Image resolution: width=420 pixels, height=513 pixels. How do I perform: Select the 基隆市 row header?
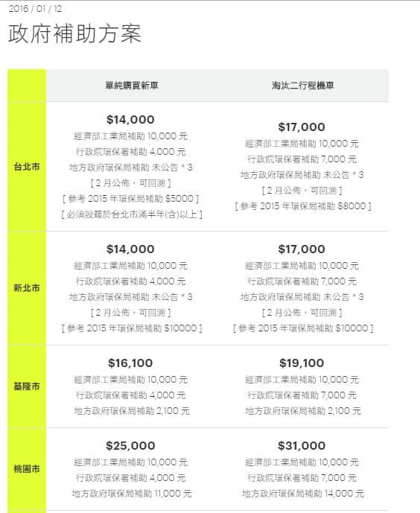[27, 386]
